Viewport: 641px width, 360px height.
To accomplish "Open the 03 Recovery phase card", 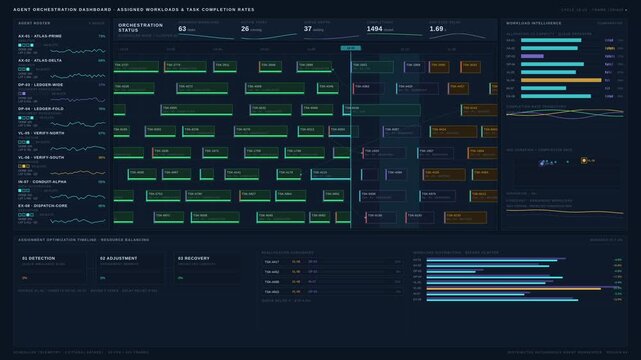I will click(208, 268).
